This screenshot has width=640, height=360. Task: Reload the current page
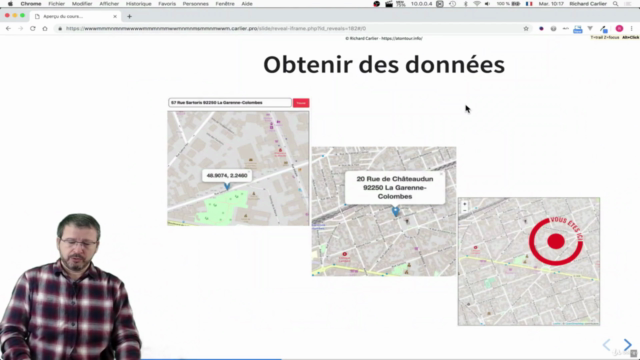click(x=33, y=29)
